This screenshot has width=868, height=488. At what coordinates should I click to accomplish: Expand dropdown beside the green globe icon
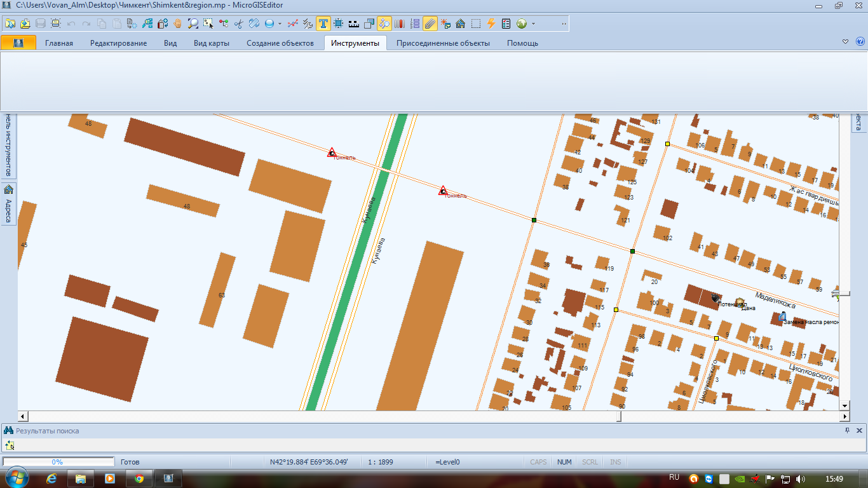pyautogui.click(x=533, y=24)
